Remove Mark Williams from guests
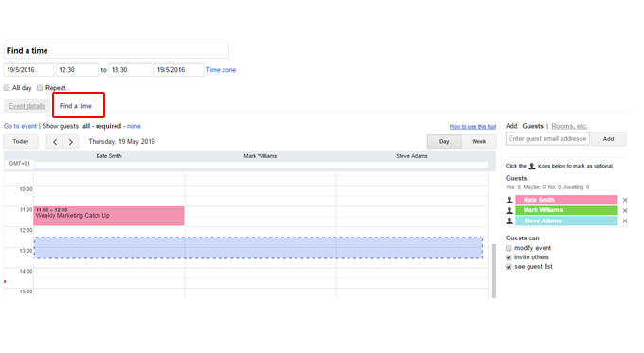The width and height of the screenshot is (644, 353). click(x=625, y=210)
